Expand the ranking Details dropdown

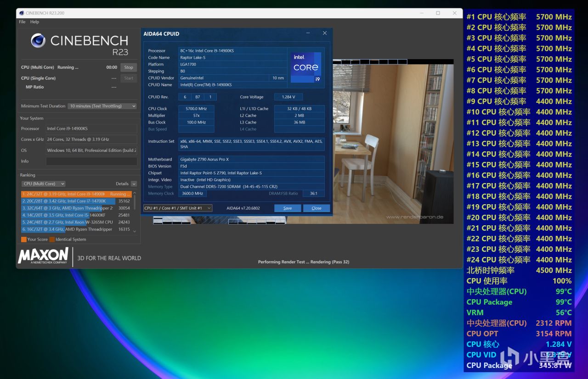[x=134, y=184]
